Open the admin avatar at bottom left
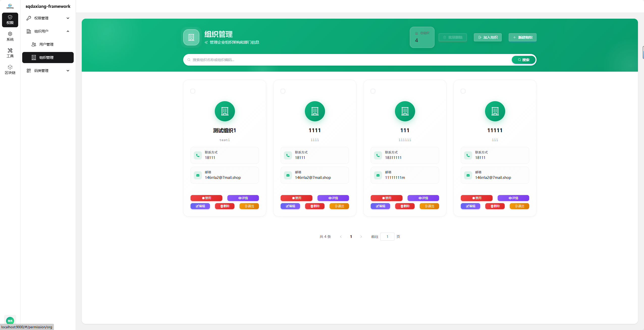Viewport: 644px width, 330px height. coord(10,320)
